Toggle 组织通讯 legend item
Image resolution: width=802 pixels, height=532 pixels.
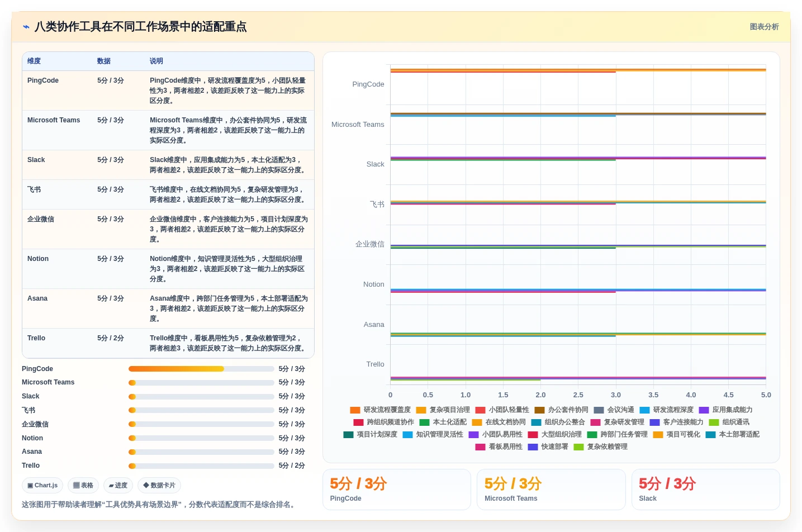pyautogui.click(x=729, y=422)
